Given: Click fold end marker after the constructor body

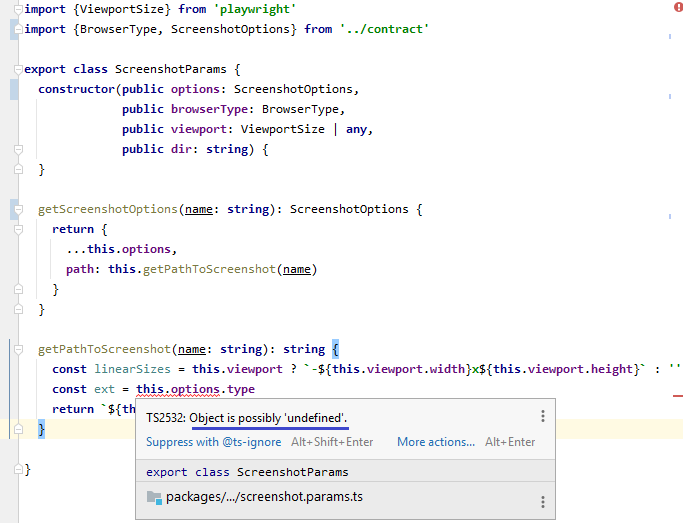Looking at the screenshot, I should [18, 169].
